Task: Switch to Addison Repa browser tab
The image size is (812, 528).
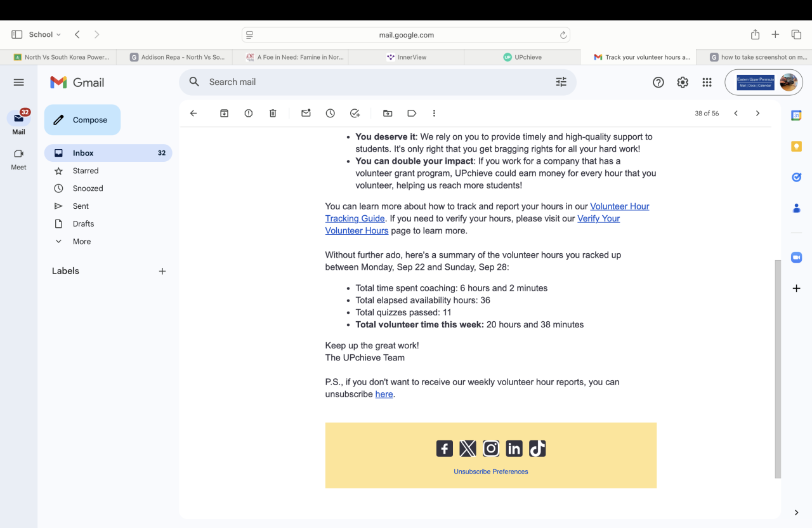Action: (174, 57)
